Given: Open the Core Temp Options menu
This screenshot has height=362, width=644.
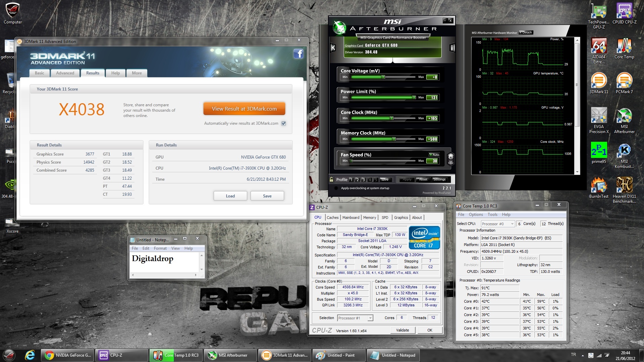Looking at the screenshot, I should pyautogui.click(x=476, y=215).
